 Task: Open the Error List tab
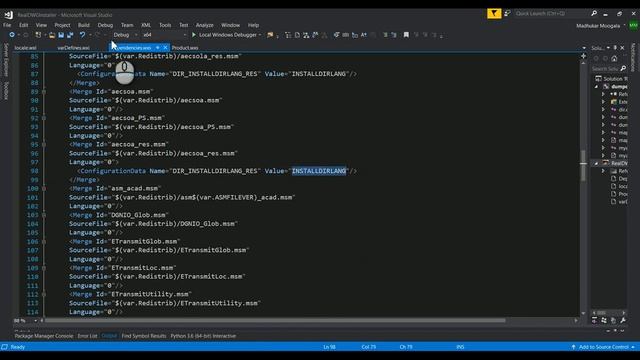87,336
